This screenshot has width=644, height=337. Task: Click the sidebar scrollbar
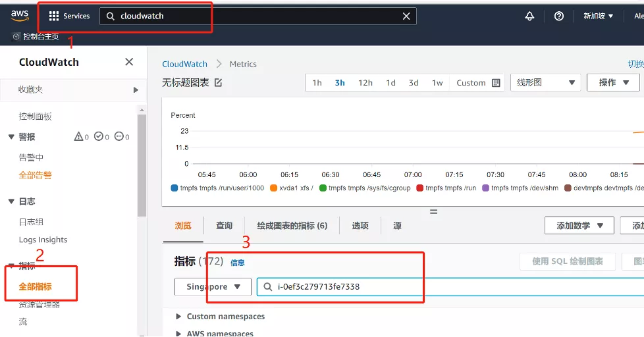click(x=142, y=164)
